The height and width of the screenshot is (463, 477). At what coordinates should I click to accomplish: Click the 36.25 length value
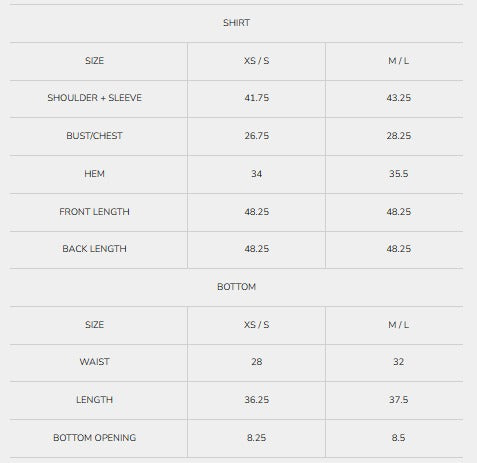click(x=256, y=400)
